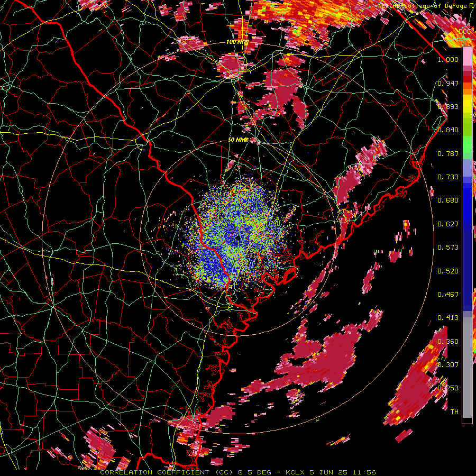Pick the bright green color bar segment
The height and width of the screenshot is (476, 476).
point(467,145)
